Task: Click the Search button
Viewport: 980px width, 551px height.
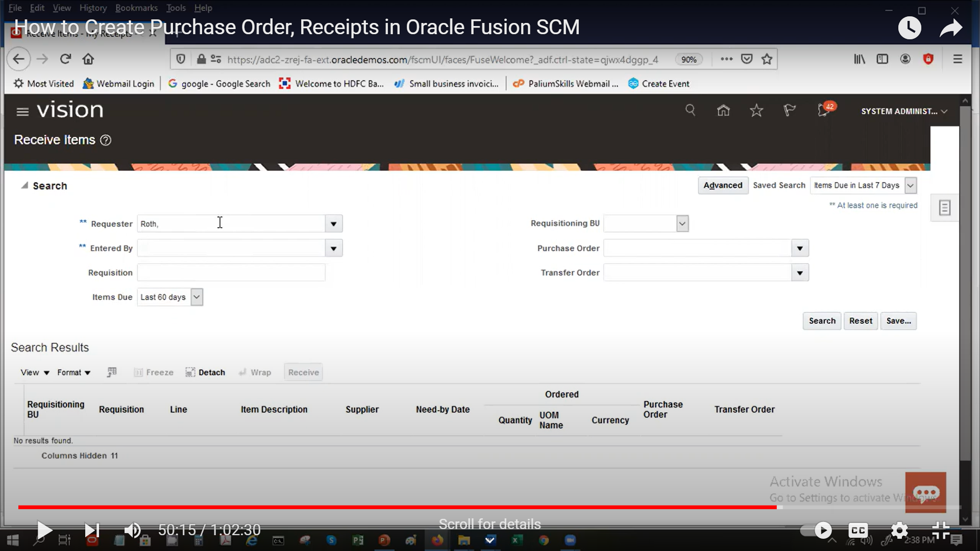Action: coord(822,321)
